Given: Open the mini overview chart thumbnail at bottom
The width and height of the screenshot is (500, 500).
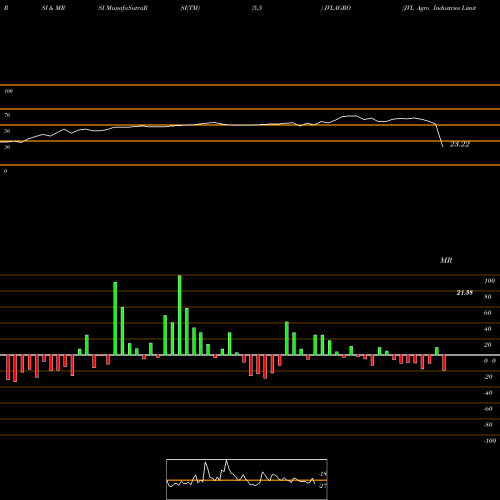Looking at the screenshot, I should [247, 479].
